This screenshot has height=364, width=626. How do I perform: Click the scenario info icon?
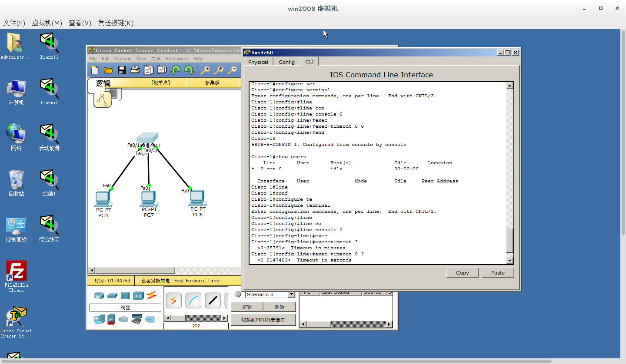click(x=238, y=294)
